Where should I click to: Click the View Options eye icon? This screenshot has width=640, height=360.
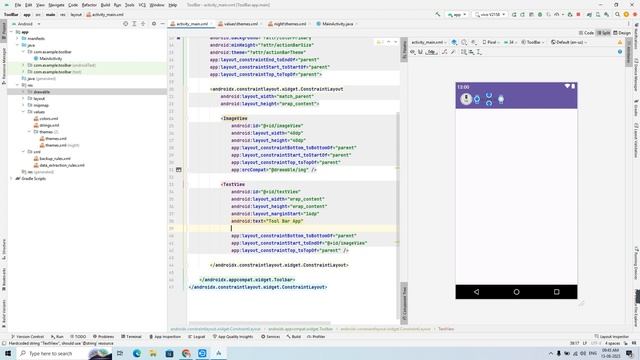pos(413,52)
